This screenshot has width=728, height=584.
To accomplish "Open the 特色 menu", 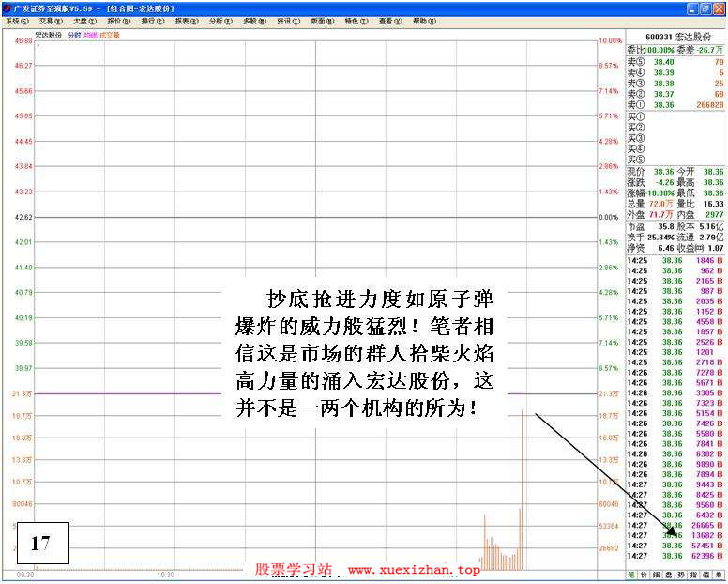I will click(356, 21).
